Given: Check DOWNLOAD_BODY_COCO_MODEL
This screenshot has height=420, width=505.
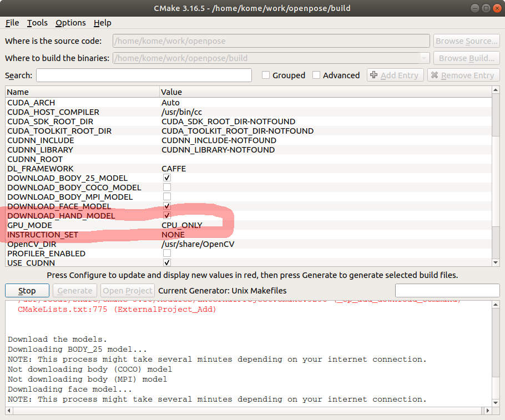Looking at the screenshot, I should 166,187.
